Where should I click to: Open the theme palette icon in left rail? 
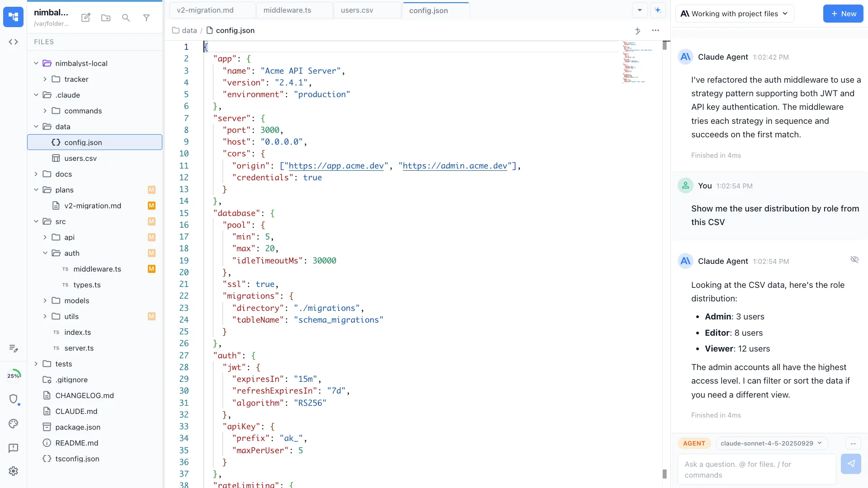click(13, 423)
